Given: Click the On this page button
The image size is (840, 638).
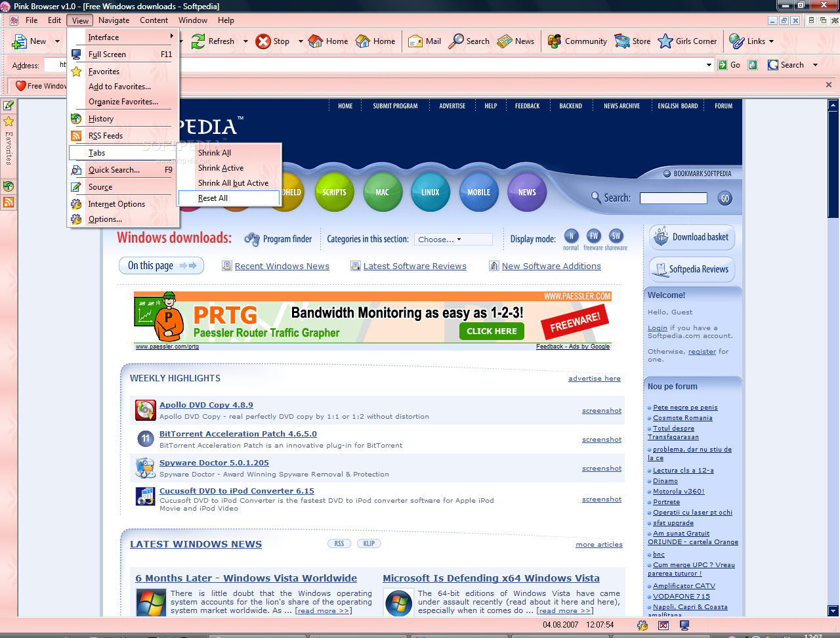Looking at the screenshot, I should tap(161, 266).
